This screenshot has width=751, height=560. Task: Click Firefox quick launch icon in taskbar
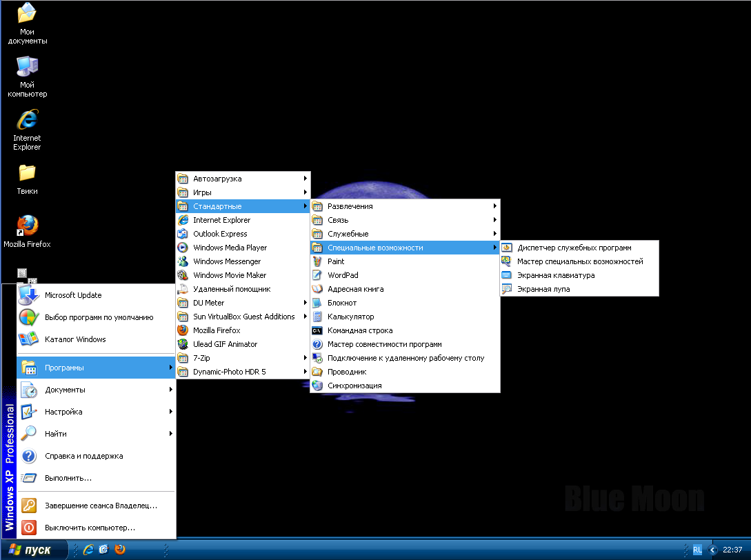(x=120, y=550)
